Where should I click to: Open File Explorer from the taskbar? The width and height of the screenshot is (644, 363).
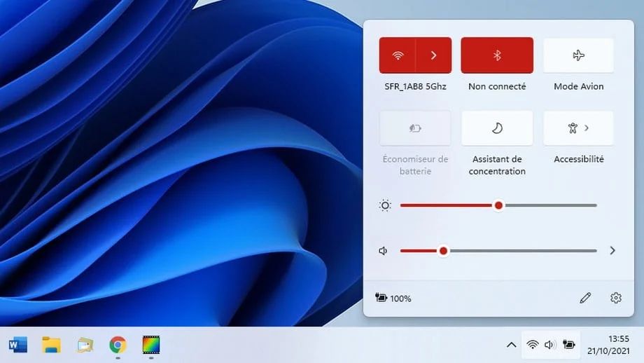pyautogui.click(x=51, y=345)
